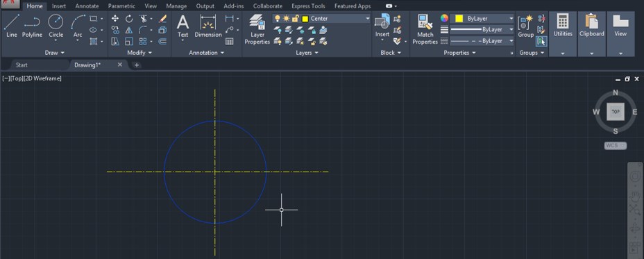Screen dimensions: 644x259
Task: Select the Dimension tool
Action: click(x=208, y=26)
